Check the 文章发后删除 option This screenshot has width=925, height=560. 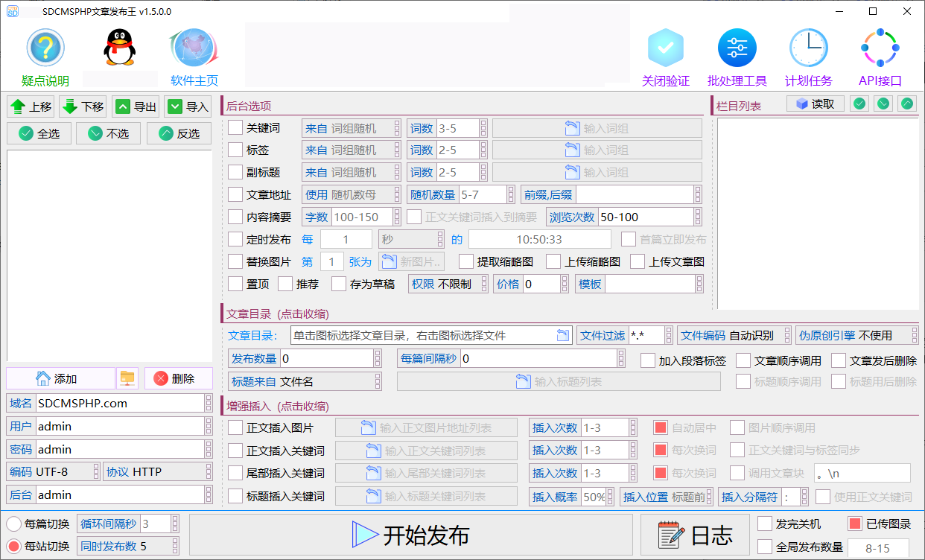coord(839,360)
